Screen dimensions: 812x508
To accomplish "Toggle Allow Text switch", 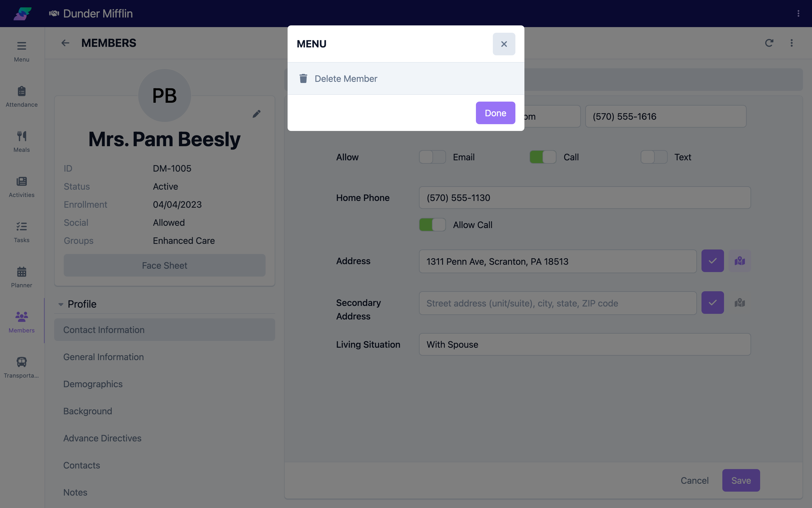I will coord(654,157).
